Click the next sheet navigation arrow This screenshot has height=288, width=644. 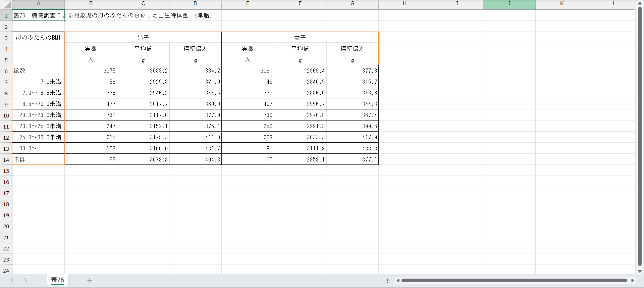click(25, 280)
